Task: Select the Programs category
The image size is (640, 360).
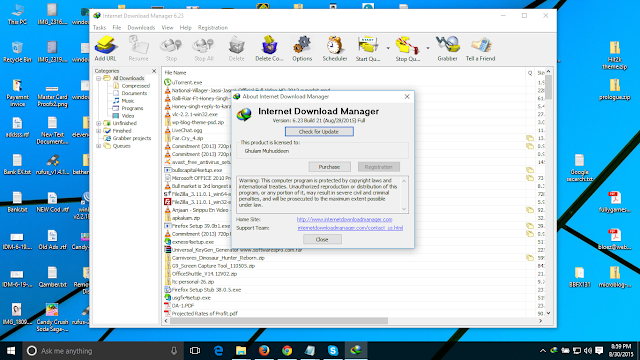Action: point(132,109)
